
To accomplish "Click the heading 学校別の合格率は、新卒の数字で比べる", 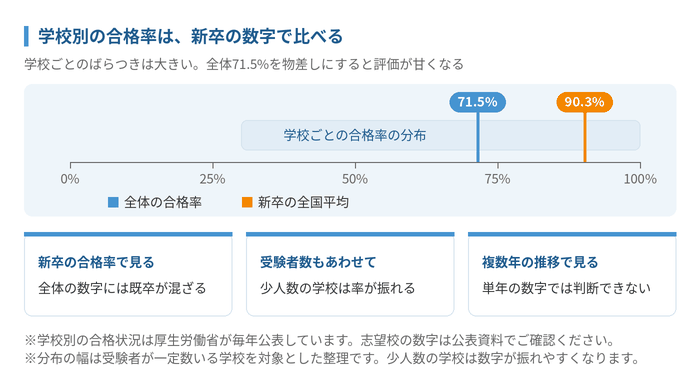I will click(190, 37).
